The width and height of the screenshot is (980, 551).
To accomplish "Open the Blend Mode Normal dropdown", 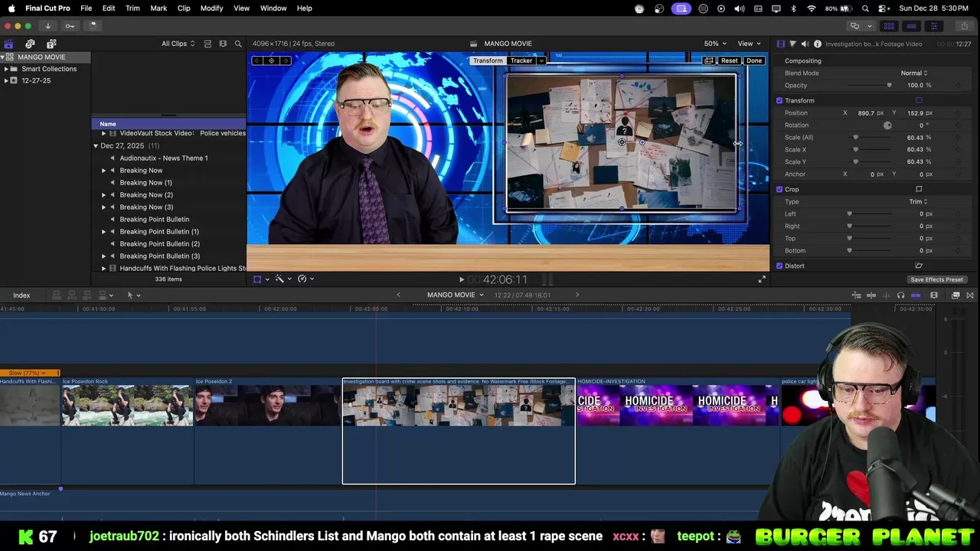I will [913, 73].
